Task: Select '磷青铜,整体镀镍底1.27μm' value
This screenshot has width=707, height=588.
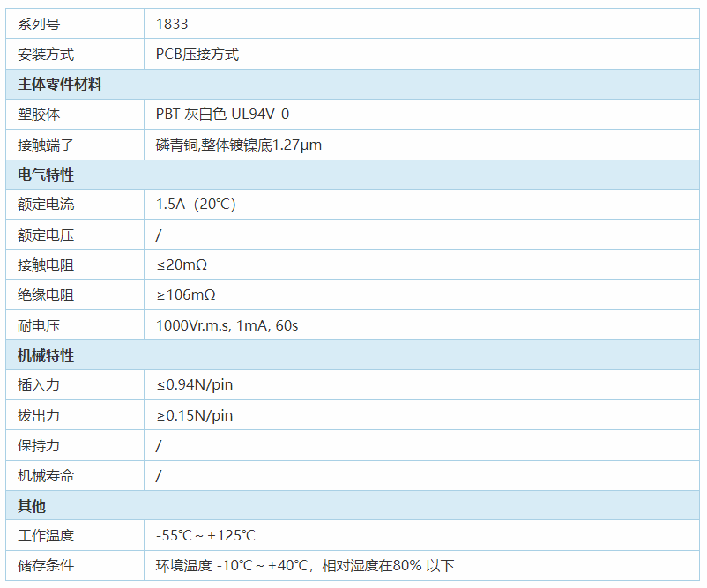Action: 239,145
